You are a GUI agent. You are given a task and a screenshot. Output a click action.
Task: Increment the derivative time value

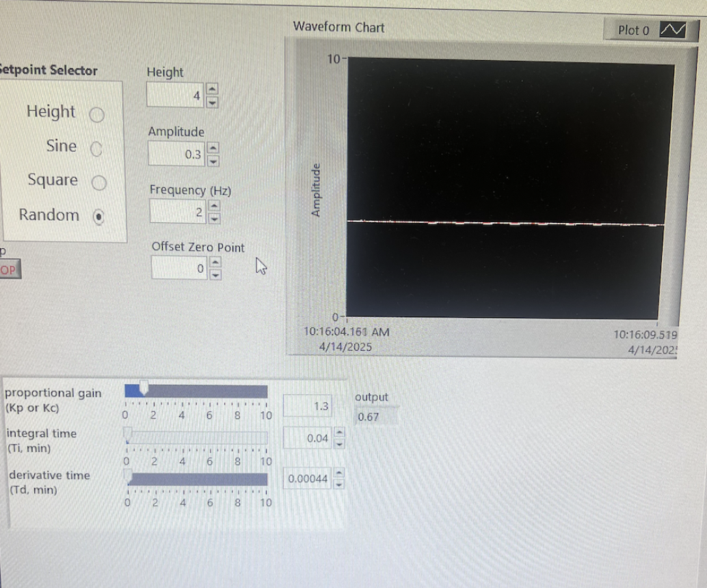coord(339,472)
